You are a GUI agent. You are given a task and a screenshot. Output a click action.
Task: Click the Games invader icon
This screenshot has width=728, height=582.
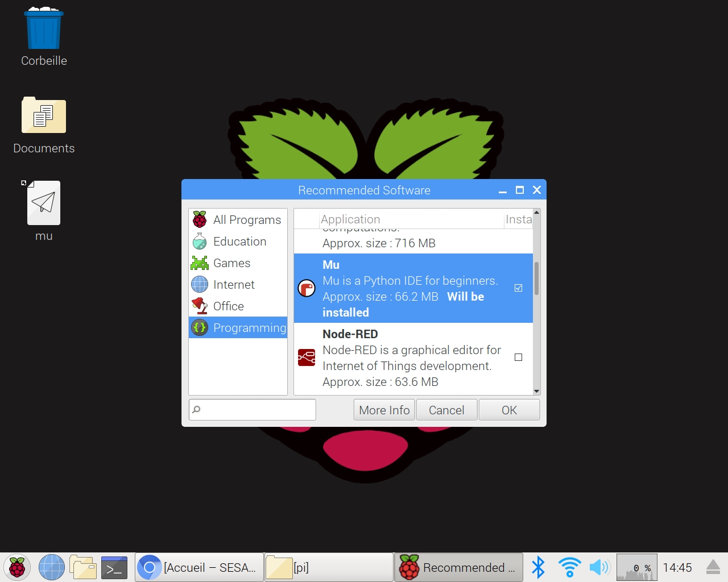(200, 263)
